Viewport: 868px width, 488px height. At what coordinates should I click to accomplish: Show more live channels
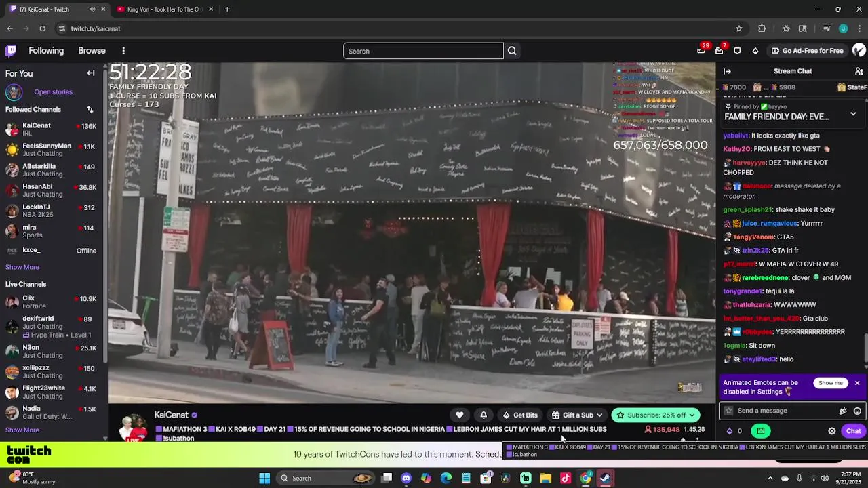coord(22,430)
